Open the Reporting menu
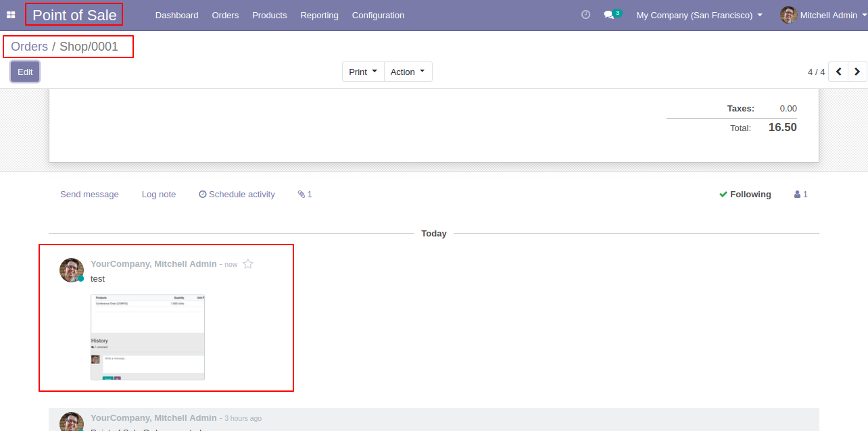This screenshot has height=431, width=868. tap(320, 15)
